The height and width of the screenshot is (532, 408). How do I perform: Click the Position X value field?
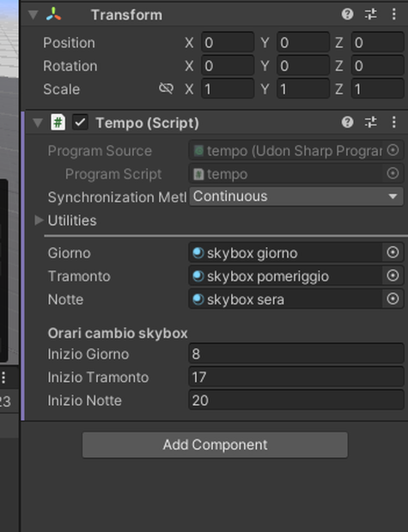228,42
